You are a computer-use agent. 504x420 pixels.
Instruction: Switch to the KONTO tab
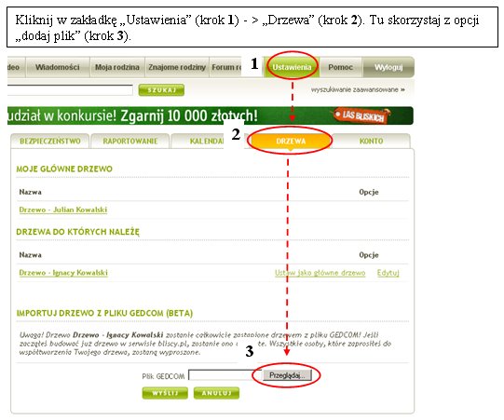tap(372, 141)
